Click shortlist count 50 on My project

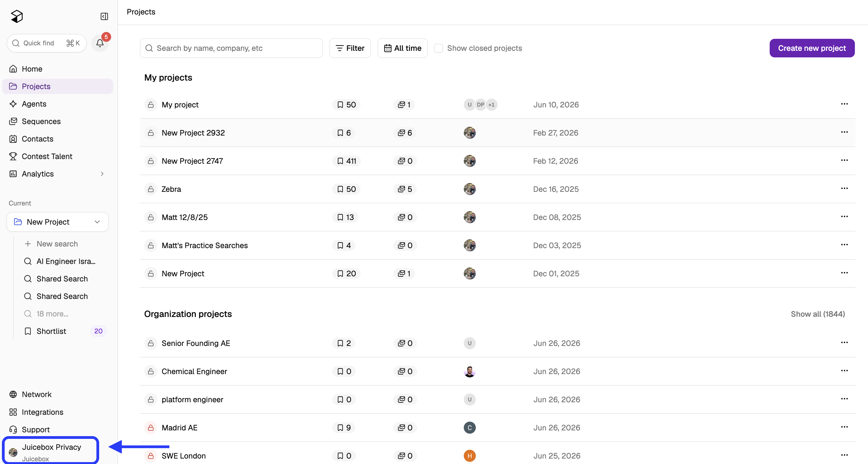tap(346, 105)
